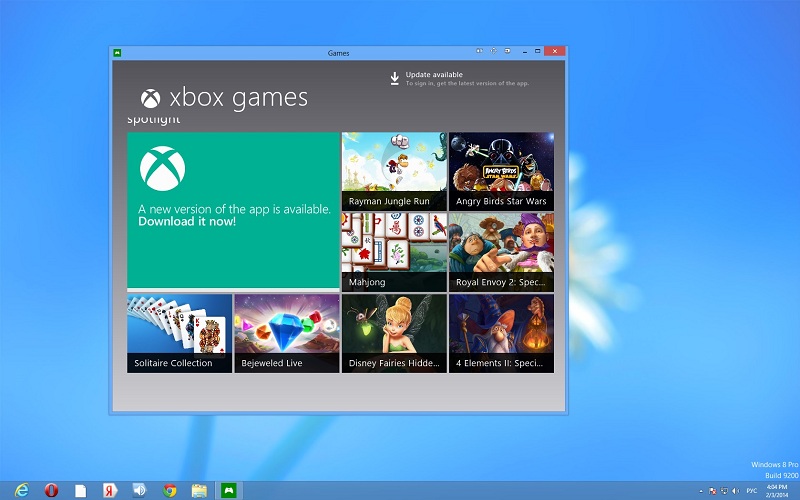The width and height of the screenshot is (800, 500).
Task: Click the first ModernMix icon in title bar
Action: (479, 51)
